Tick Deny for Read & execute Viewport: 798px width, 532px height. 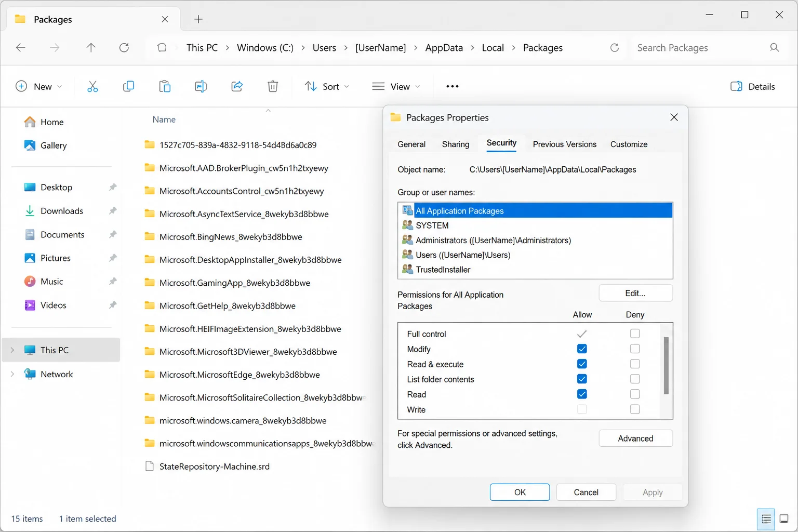point(635,364)
